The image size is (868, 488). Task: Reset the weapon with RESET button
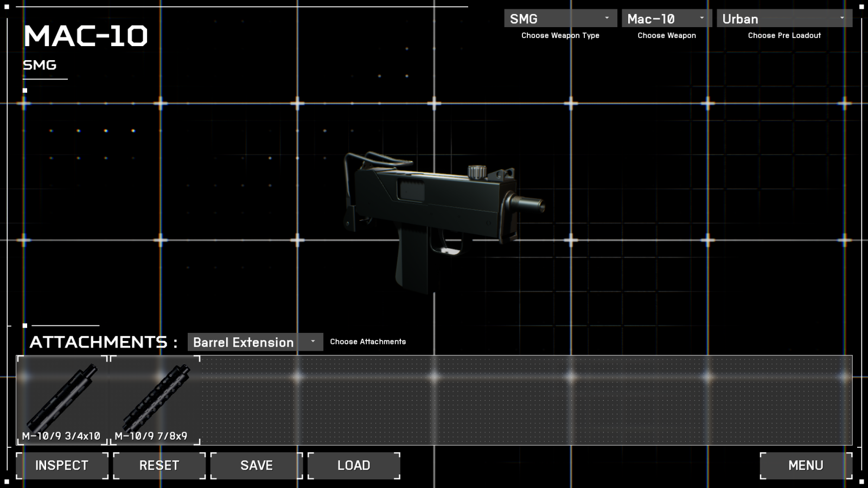(159, 466)
